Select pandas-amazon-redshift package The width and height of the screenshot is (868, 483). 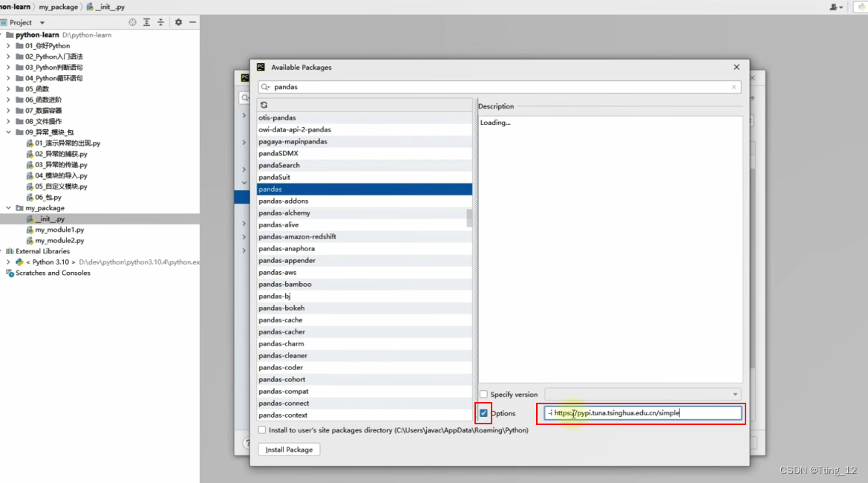tap(365, 236)
